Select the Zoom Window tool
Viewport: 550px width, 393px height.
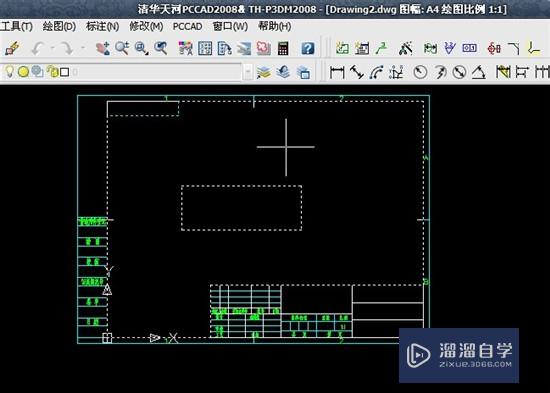[141, 48]
